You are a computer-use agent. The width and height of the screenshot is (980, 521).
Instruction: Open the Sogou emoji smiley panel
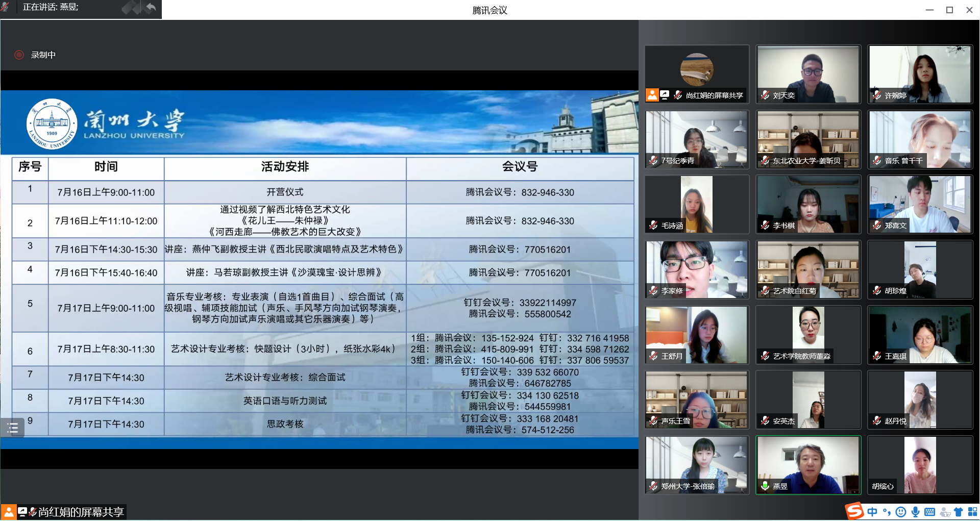point(901,512)
